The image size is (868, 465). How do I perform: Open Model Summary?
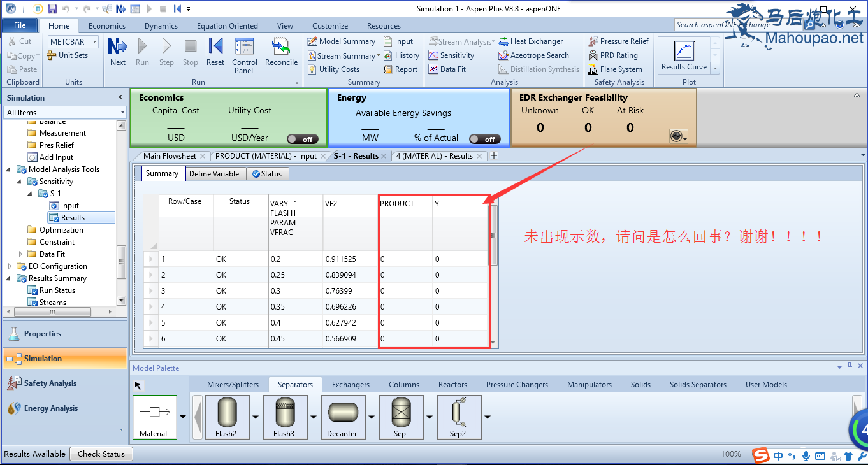click(x=342, y=41)
